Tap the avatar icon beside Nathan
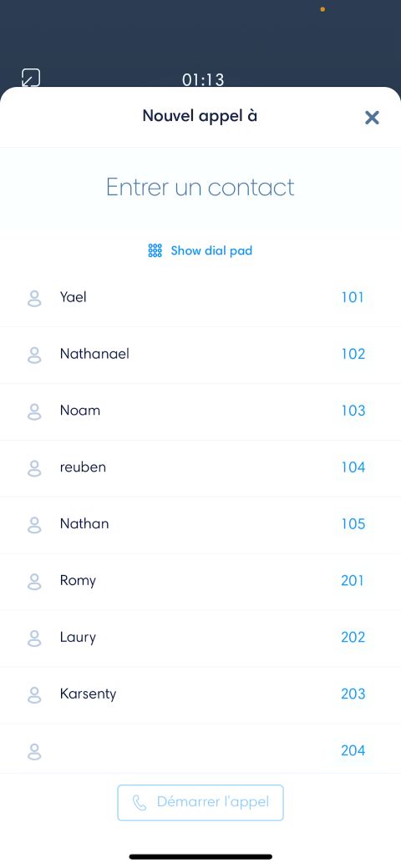Viewport: 401px width, 868px height. 34,525
